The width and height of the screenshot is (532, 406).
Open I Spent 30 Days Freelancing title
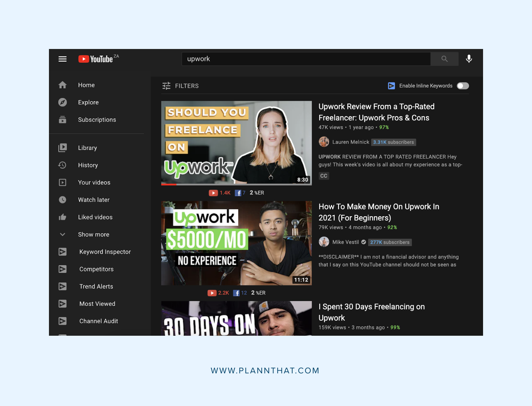[371, 312]
